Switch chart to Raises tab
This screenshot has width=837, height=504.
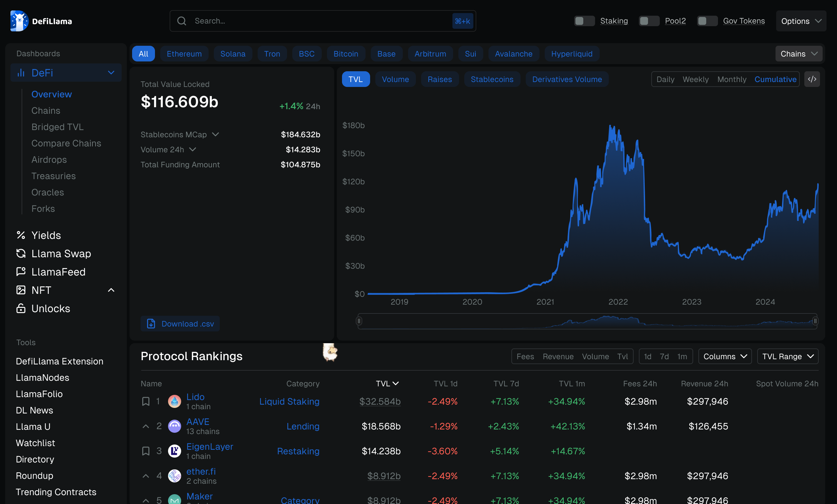[x=439, y=79]
